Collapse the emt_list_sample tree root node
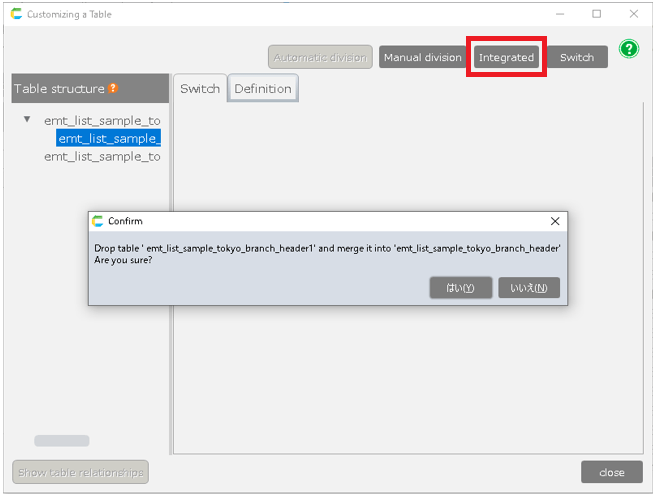This screenshot has height=497, width=655. point(27,120)
